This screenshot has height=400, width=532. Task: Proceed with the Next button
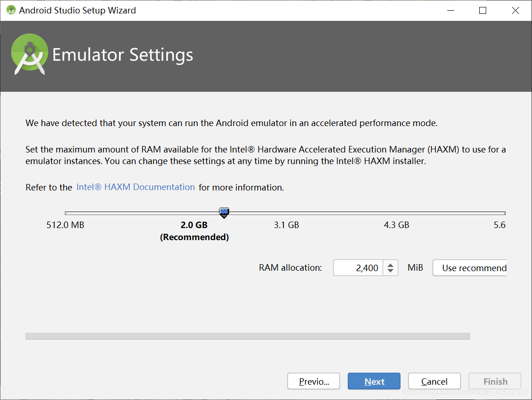tap(374, 381)
